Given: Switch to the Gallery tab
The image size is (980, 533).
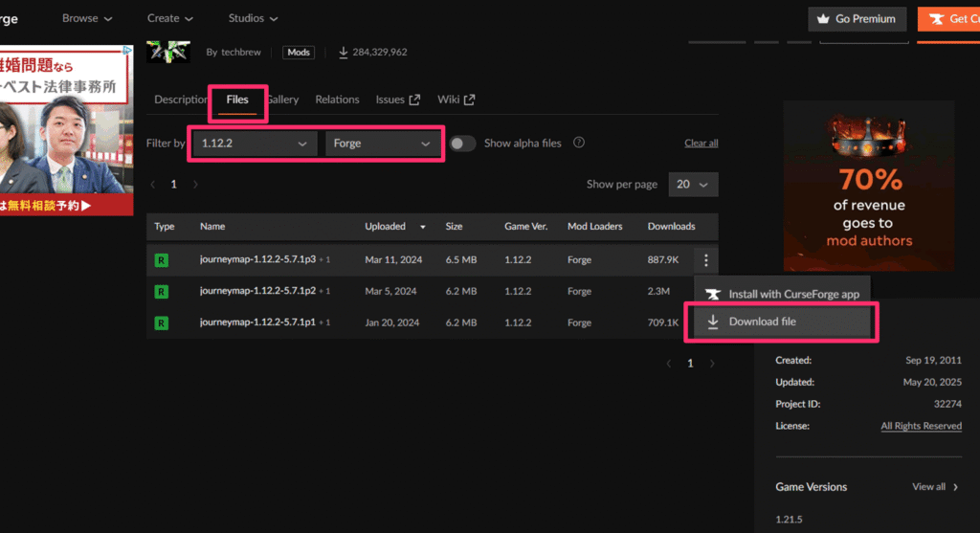Looking at the screenshot, I should pos(283,100).
